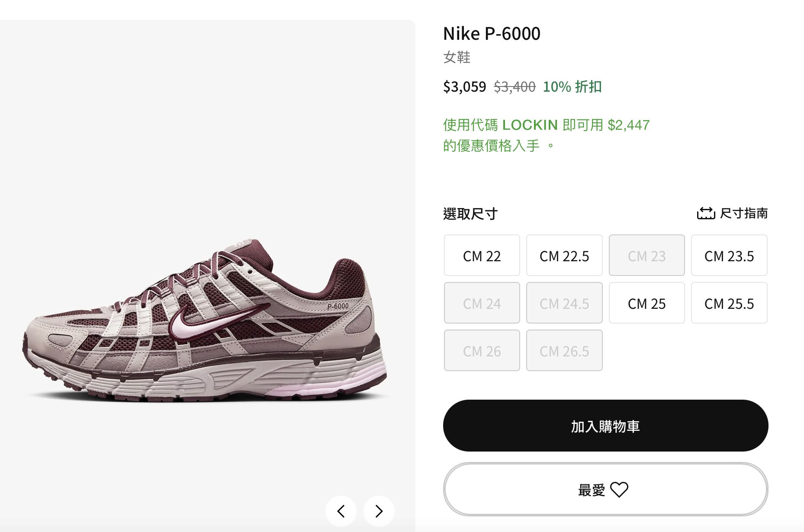Click the 女鞋 category label

coord(456,57)
